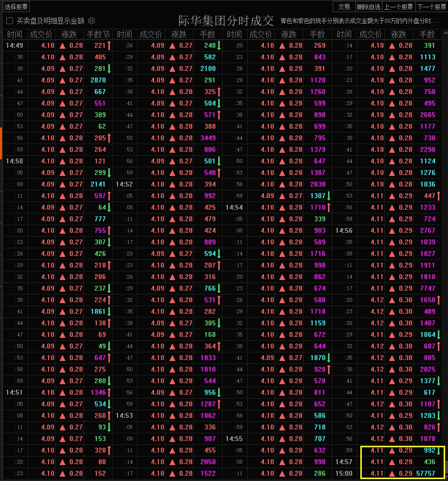The height and width of the screenshot is (481, 448).
Task: Click the 2100 volume cell
Action: point(208,68)
